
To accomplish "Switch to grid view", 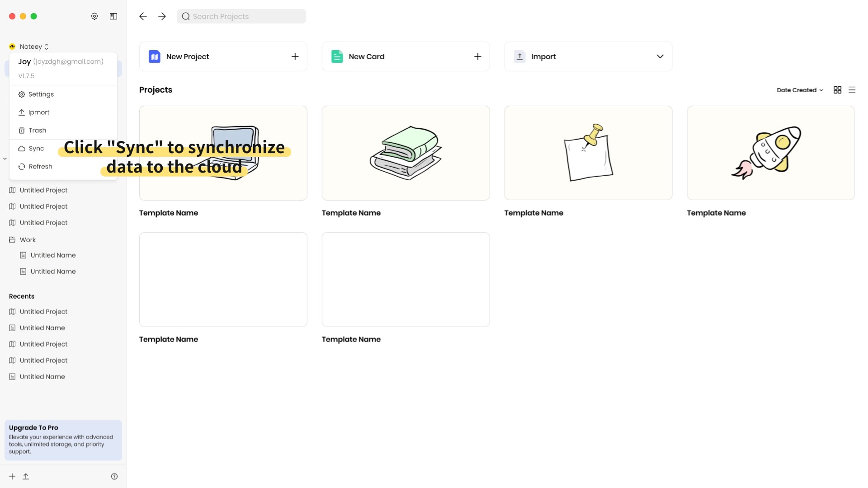I will pyautogui.click(x=838, y=90).
